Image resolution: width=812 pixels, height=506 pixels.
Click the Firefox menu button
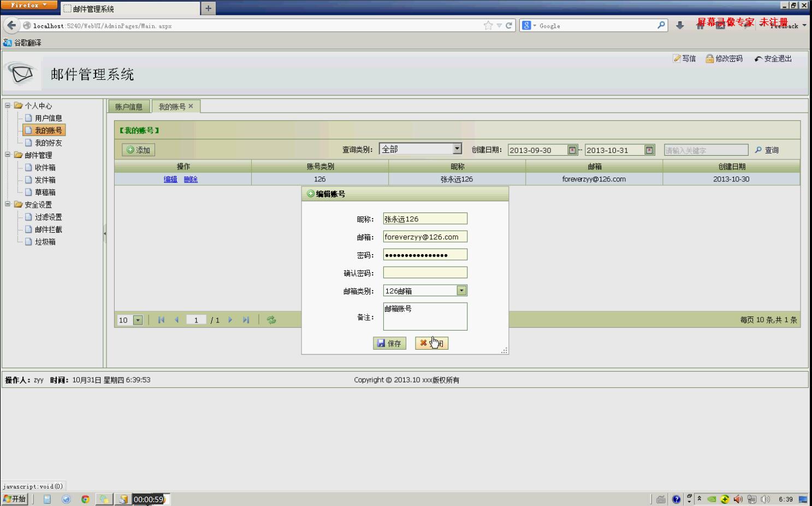28,5
